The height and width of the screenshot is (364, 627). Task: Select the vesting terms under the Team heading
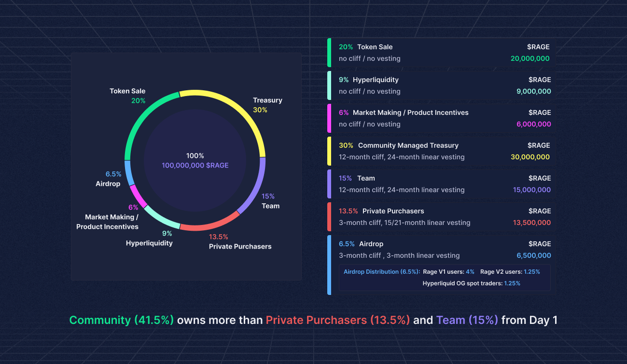click(x=402, y=190)
